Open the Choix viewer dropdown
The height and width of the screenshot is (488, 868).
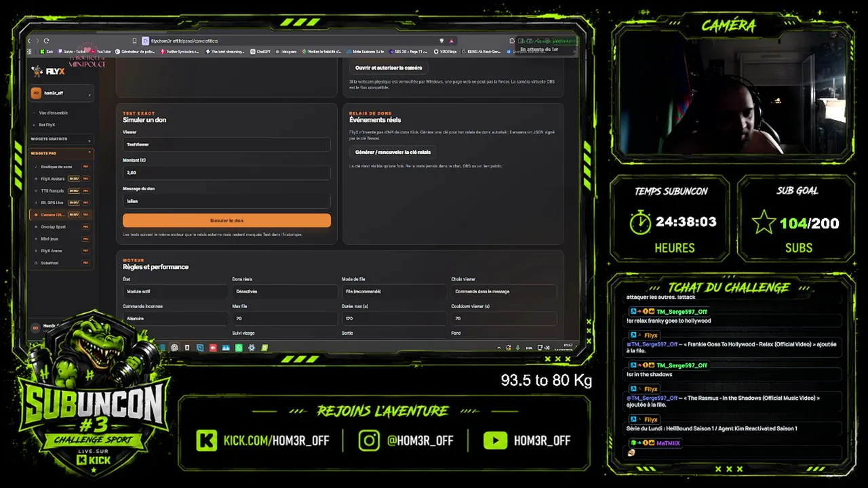(x=504, y=291)
